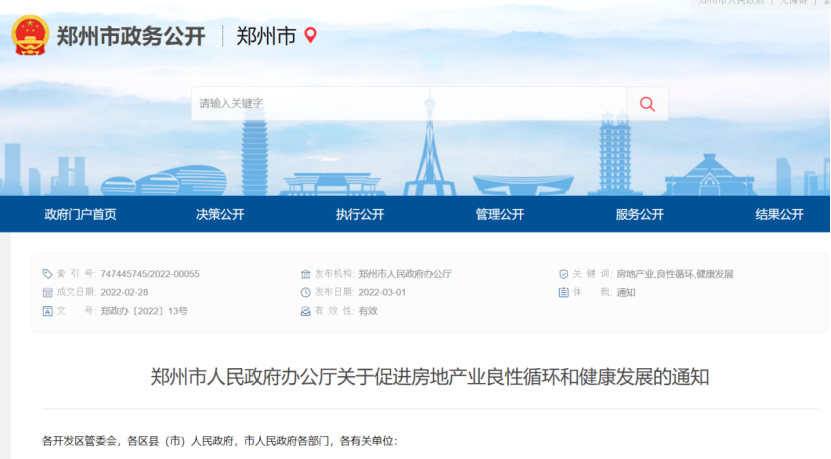This screenshot has height=459, width=831.
Task: Click the calendar icon beside 成文日期
Action: click(47, 293)
